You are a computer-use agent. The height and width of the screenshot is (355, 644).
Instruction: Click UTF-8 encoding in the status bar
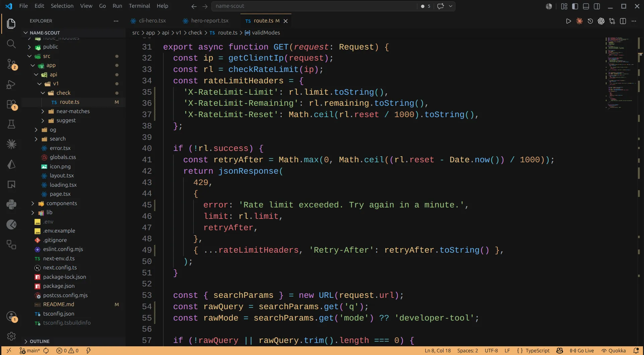click(491, 351)
